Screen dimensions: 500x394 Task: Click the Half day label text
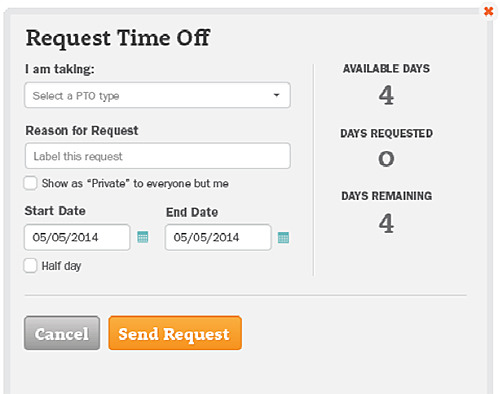[61, 266]
